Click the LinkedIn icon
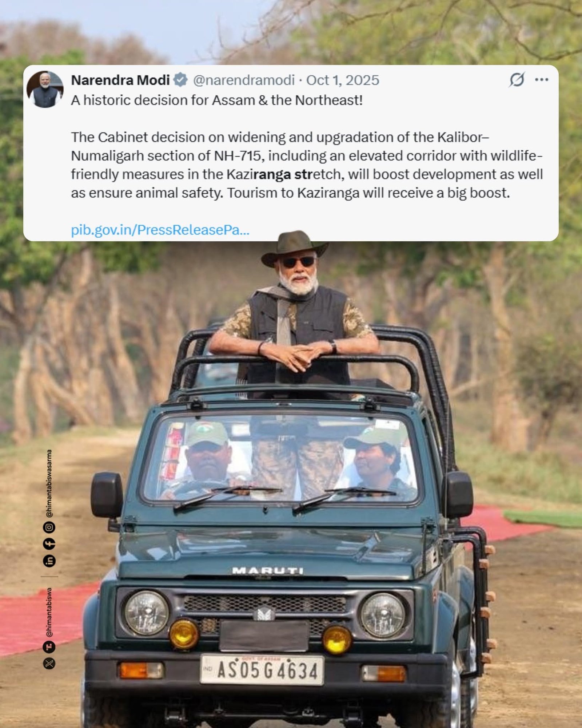Viewport: 582px width, 728px height. click(x=49, y=561)
